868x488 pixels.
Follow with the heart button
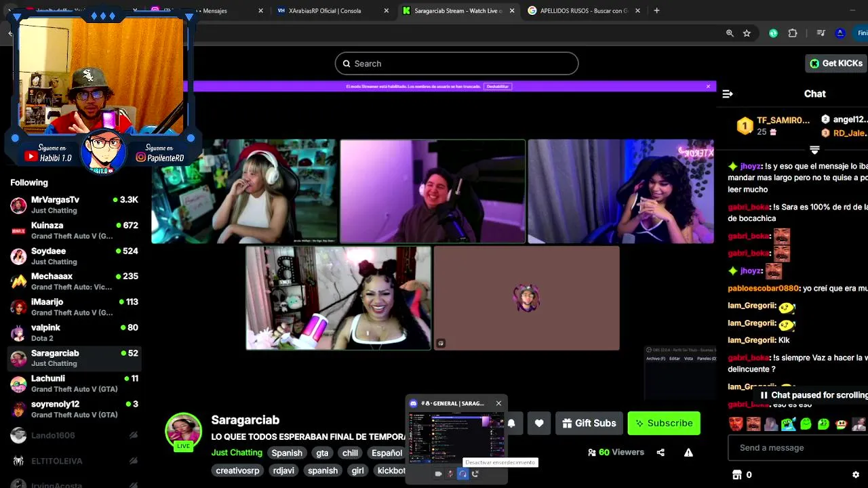pyautogui.click(x=539, y=423)
